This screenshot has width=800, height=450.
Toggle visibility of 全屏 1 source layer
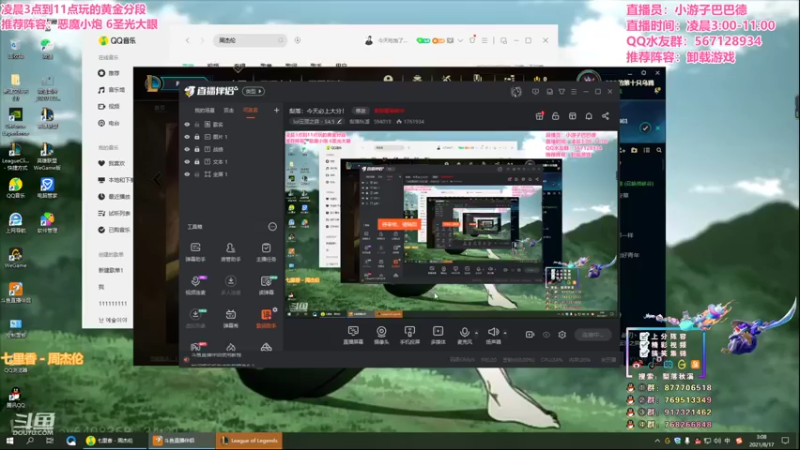tap(187, 174)
